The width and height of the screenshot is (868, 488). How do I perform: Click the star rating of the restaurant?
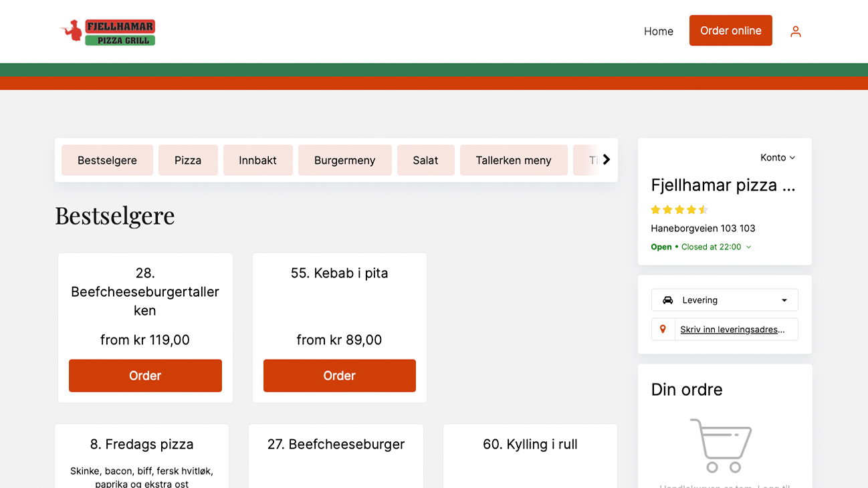[x=679, y=209]
